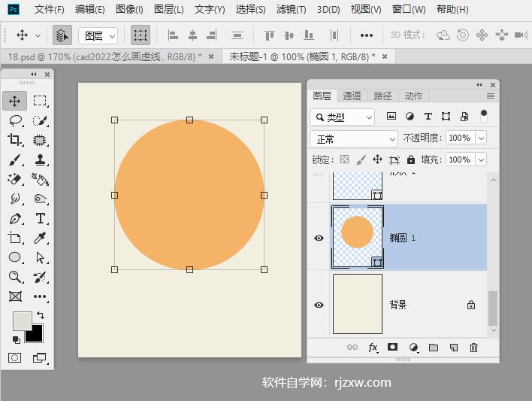The height and width of the screenshot is (401, 532).
Task: Create a new group with folder icon
Action: point(434,348)
